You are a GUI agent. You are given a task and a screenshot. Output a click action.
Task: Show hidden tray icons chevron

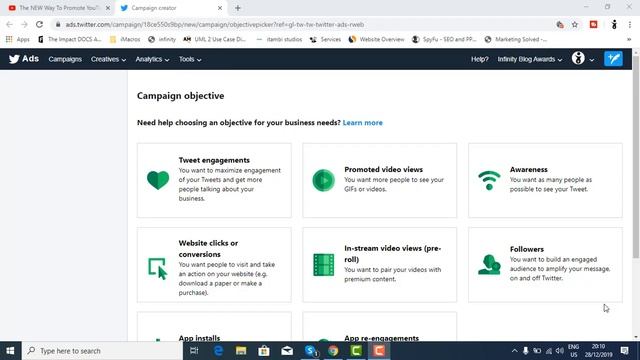pyautogui.click(x=514, y=351)
